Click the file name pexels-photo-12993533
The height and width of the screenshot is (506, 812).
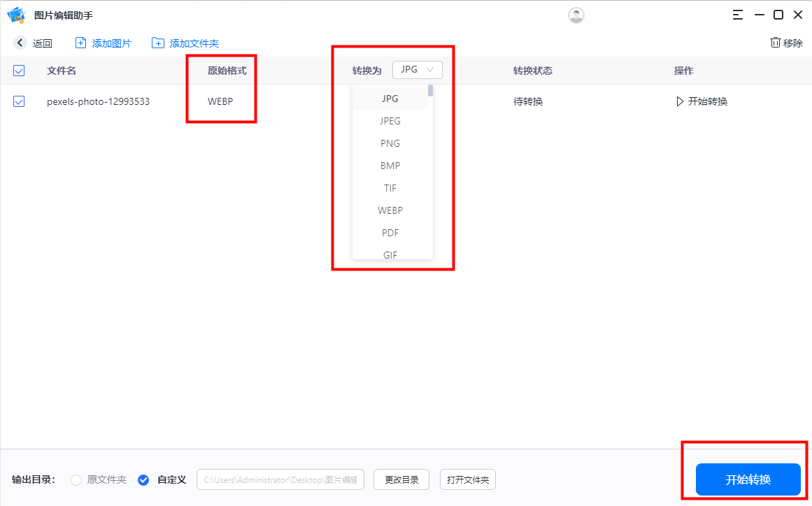98,101
